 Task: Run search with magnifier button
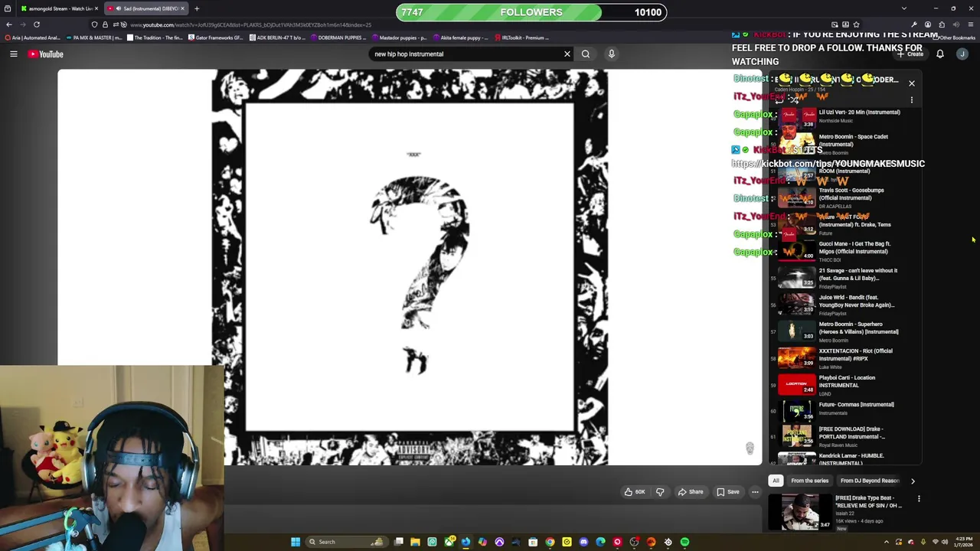(x=586, y=54)
